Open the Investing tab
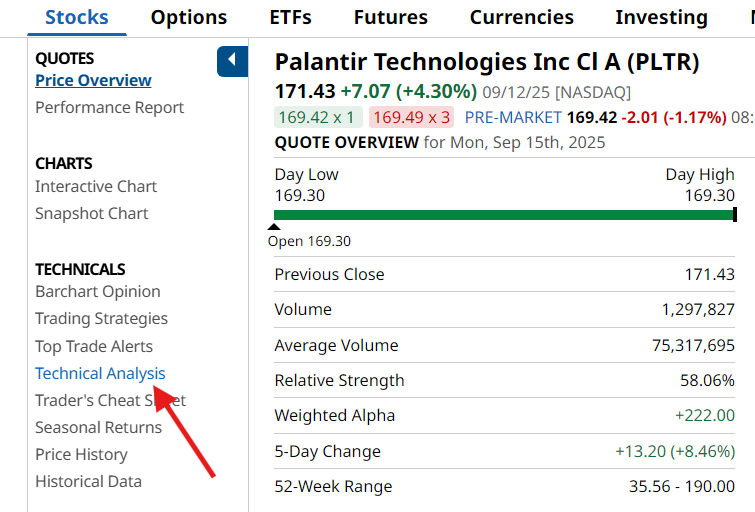The width and height of the screenshot is (755, 512). (661, 17)
